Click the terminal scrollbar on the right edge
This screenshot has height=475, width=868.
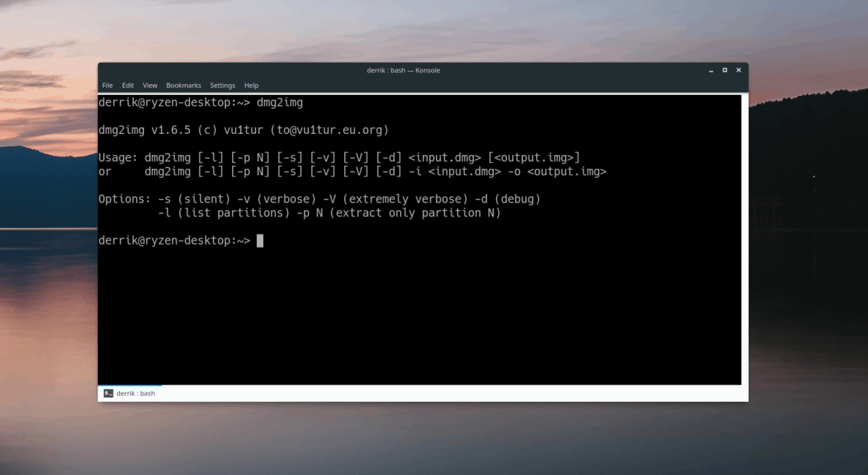click(744, 240)
